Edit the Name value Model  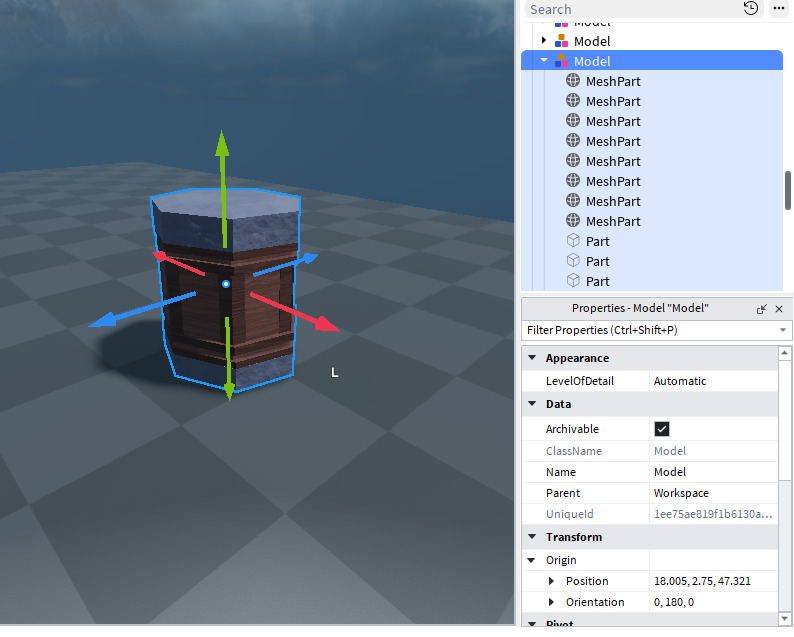tap(713, 472)
